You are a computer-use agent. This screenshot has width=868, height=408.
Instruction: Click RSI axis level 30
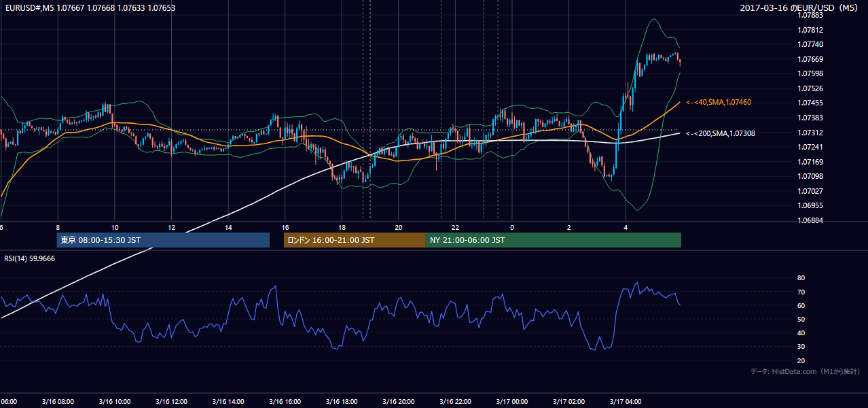(801, 347)
